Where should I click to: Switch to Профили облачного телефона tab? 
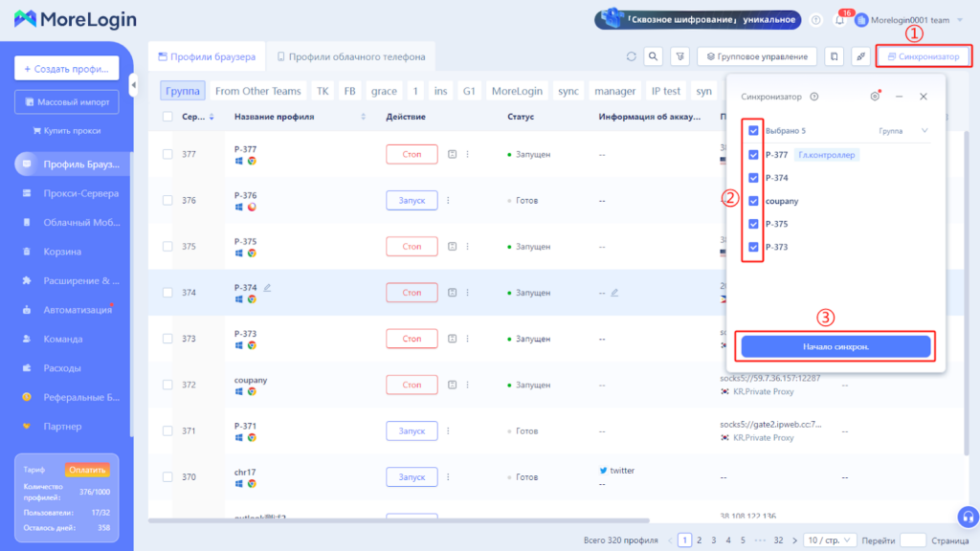click(351, 56)
